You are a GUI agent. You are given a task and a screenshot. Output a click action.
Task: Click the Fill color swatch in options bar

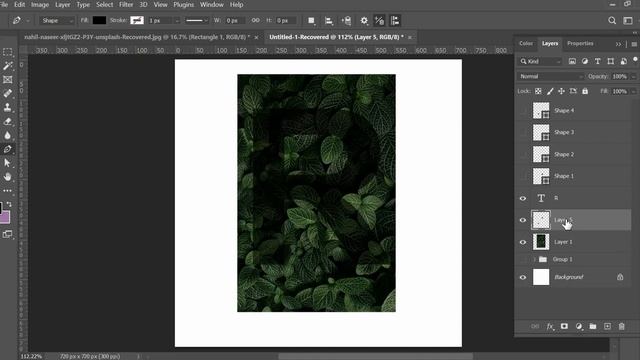(99, 20)
